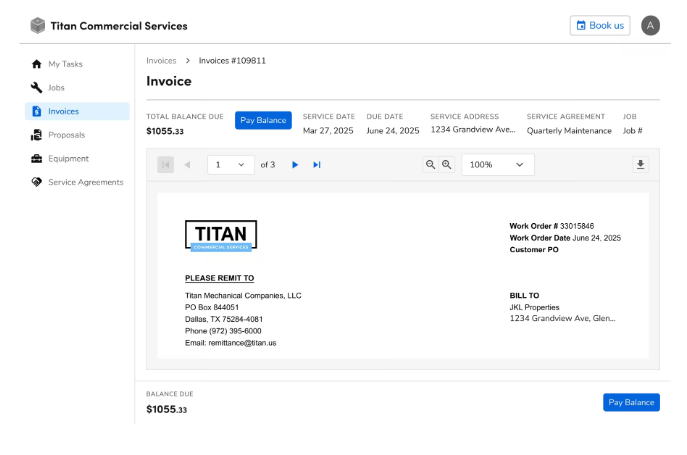
Task: Click the service address 1234 Grandview Ave
Action: pyautogui.click(x=473, y=130)
